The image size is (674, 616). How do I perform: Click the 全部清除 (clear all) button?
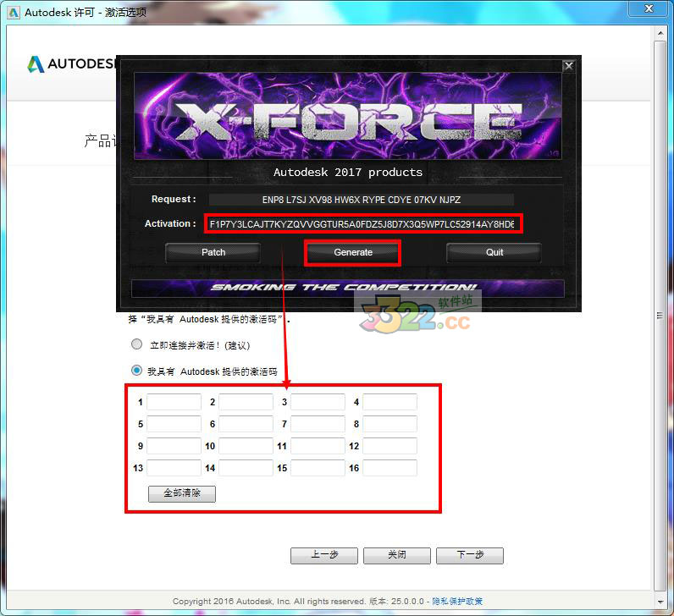(182, 493)
